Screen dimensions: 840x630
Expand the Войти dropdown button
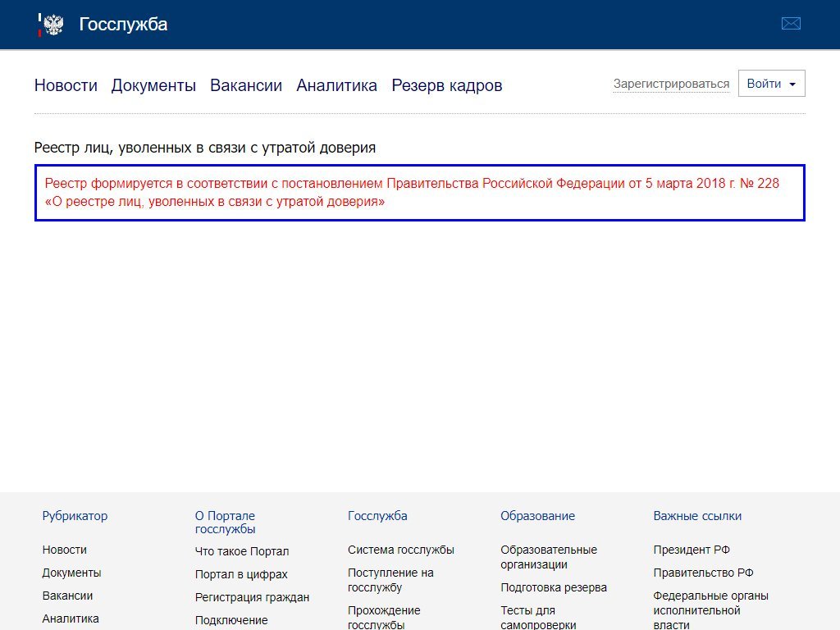(x=771, y=84)
